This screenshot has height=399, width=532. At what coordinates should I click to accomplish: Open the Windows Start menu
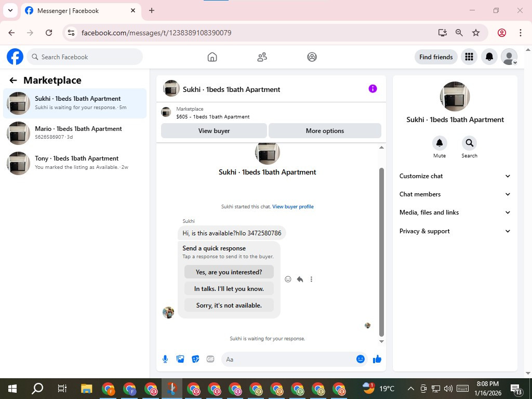click(x=12, y=389)
